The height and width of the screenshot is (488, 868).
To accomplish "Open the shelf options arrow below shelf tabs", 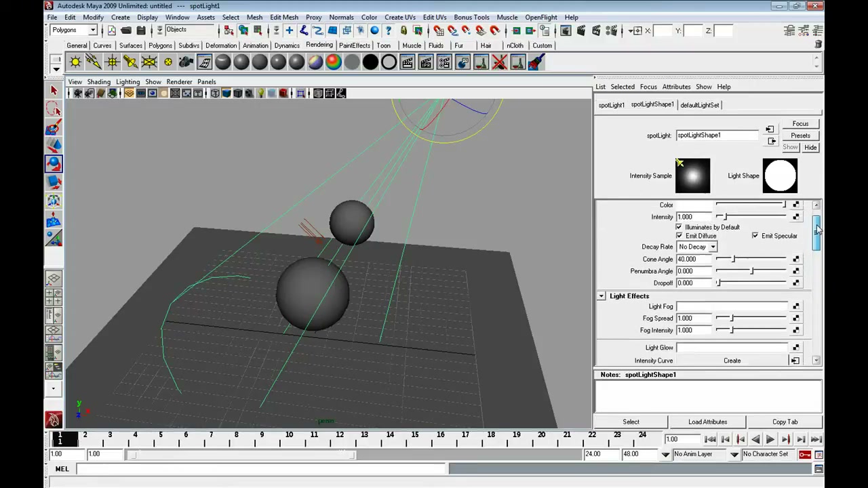I will tap(56, 68).
